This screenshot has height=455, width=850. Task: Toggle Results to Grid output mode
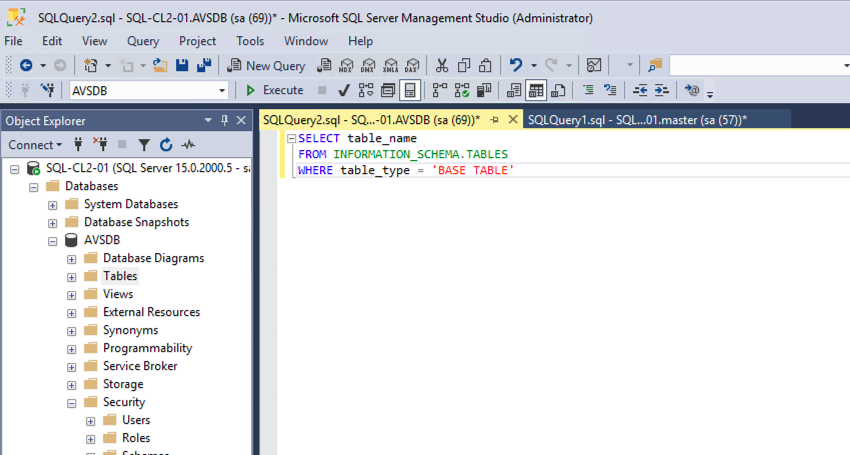(537, 90)
